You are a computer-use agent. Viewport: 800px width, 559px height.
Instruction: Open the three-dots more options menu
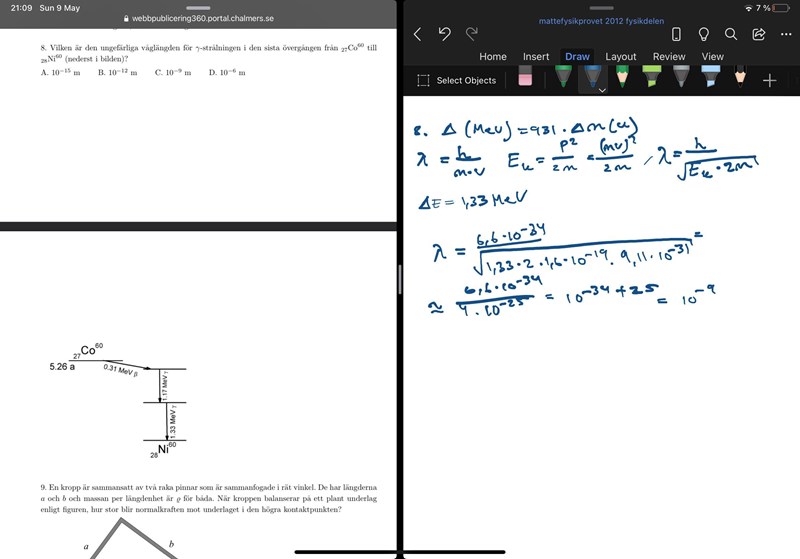786,34
